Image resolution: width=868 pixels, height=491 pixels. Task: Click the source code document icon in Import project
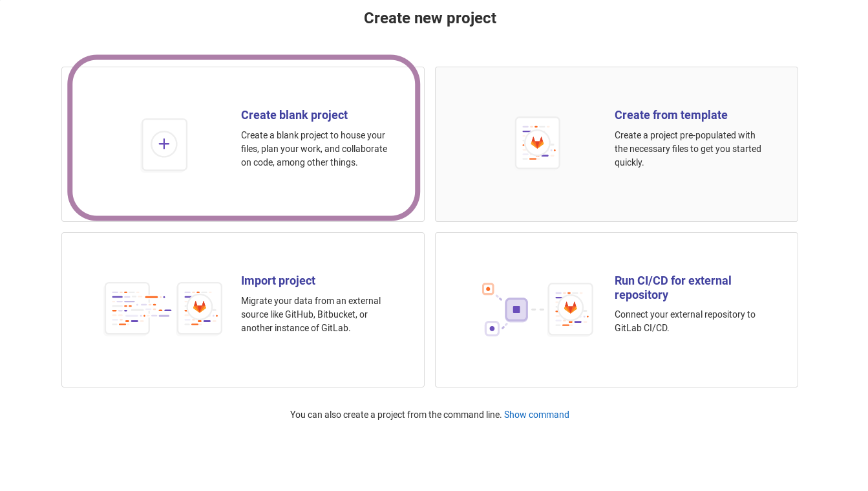pyautogui.click(x=127, y=309)
